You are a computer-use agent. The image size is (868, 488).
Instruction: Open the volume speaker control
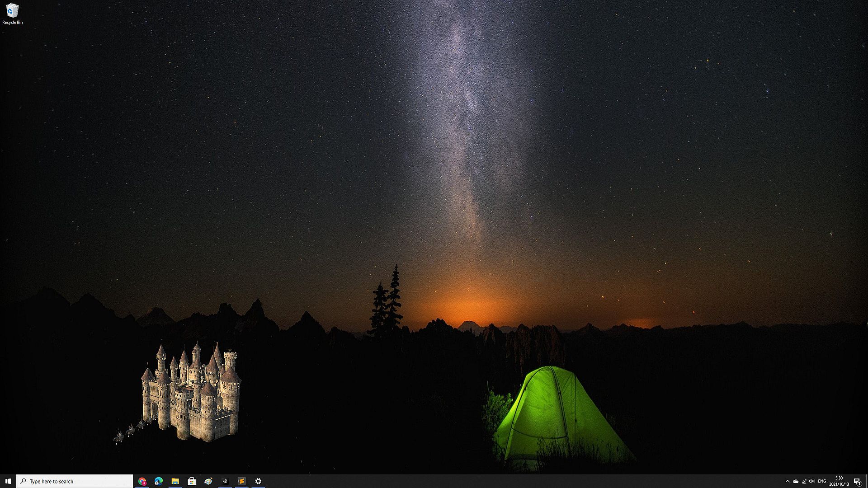[x=812, y=481]
